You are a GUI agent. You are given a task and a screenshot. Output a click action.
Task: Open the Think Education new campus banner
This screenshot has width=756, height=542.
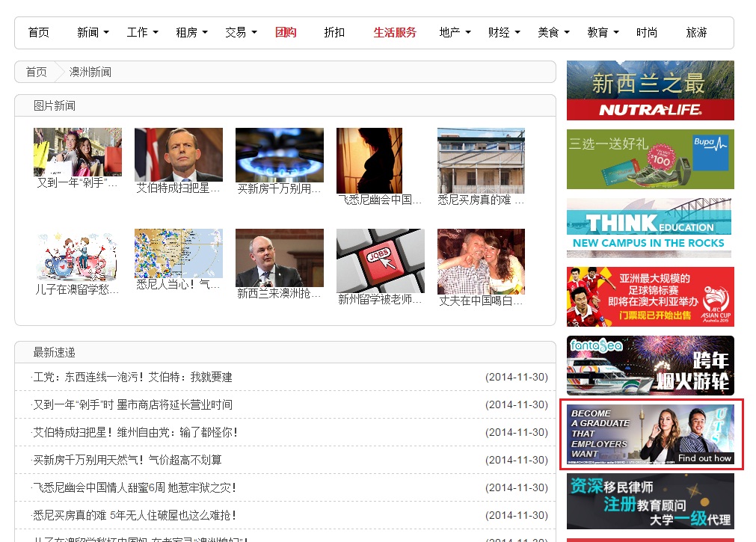[648, 228]
